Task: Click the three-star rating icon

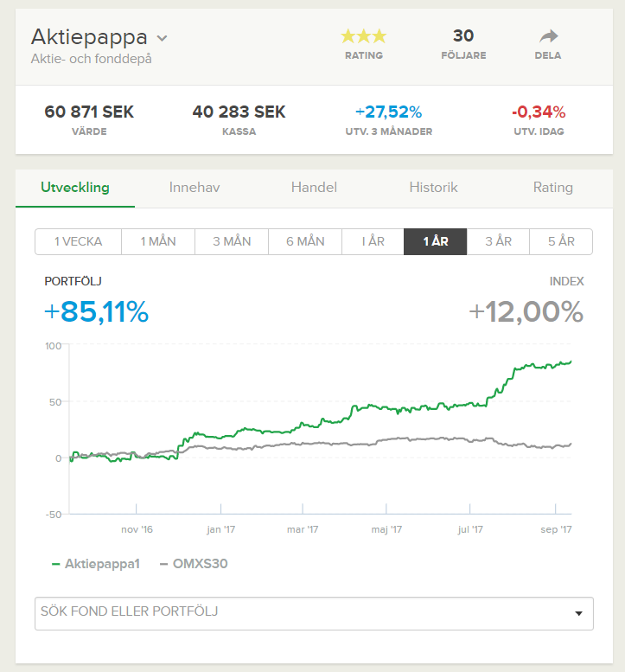Action: click(363, 36)
